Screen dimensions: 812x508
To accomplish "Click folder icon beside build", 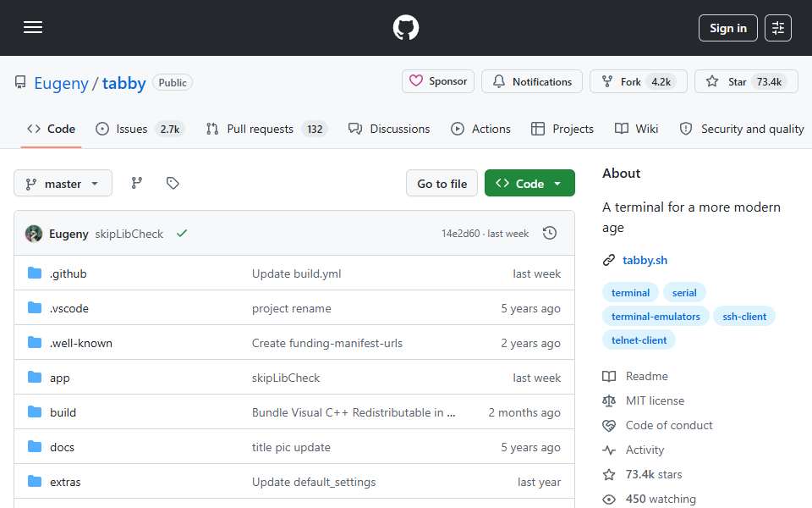I will coord(35,412).
